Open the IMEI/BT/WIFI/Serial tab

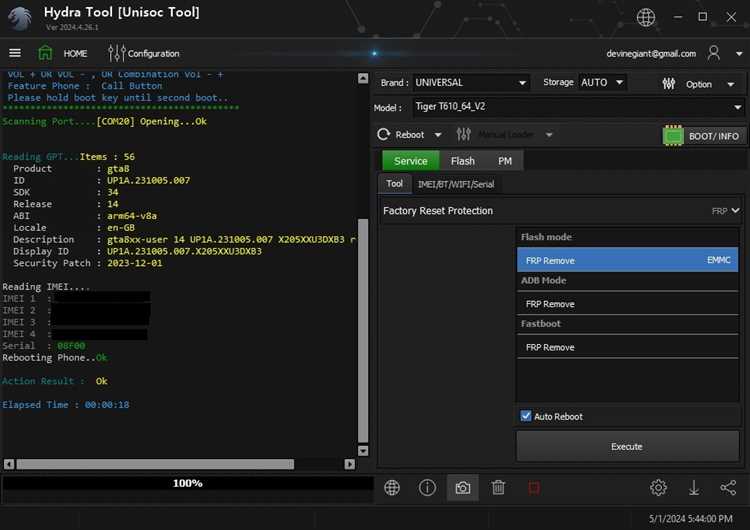click(x=456, y=184)
